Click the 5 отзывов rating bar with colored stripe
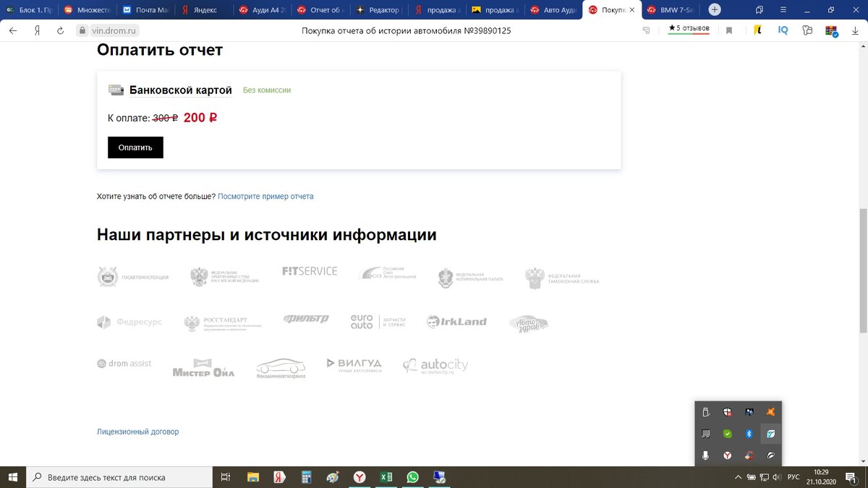The width and height of the screenshot is (868, 488). (687, 29)
